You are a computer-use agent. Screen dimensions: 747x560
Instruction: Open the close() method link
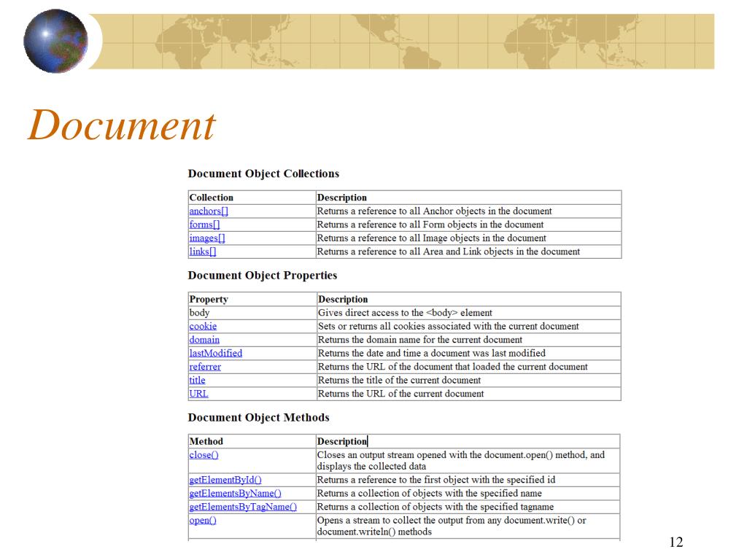(204, 455)
